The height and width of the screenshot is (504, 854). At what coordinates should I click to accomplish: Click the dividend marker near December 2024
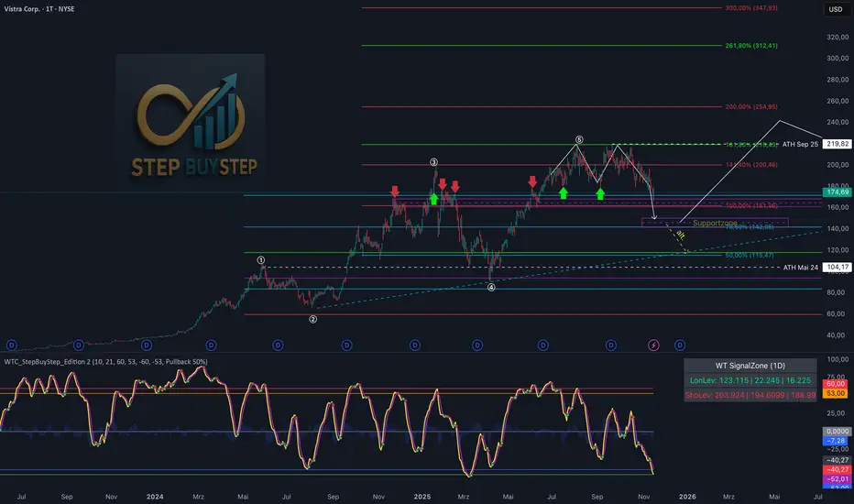(415, 345)
